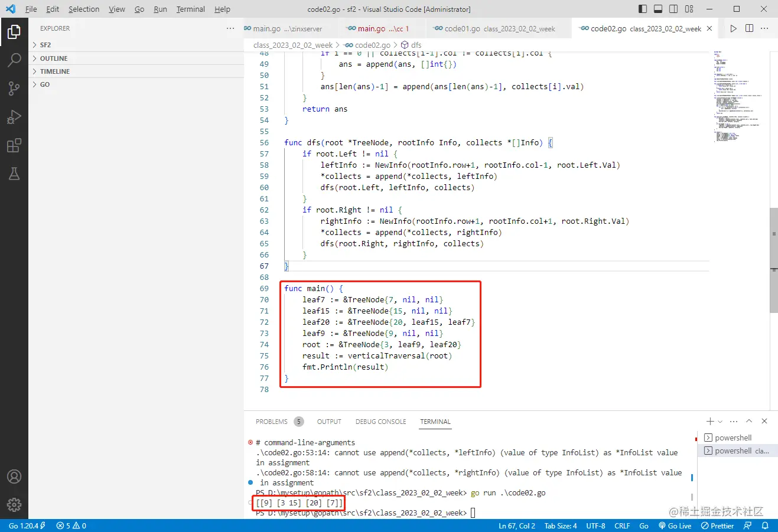Add a new terminal with plus icon
The height and width of the screenshot is (532, 778).
pyautogui.click(x=710, y=421)
